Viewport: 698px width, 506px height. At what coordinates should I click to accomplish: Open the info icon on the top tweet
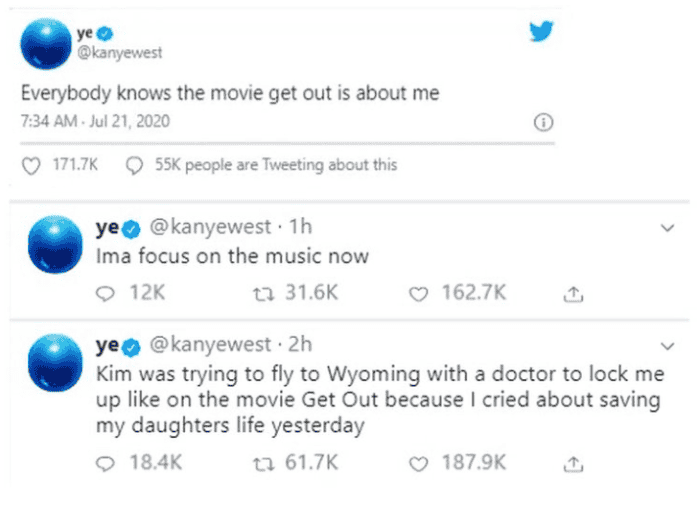[543, 123]
